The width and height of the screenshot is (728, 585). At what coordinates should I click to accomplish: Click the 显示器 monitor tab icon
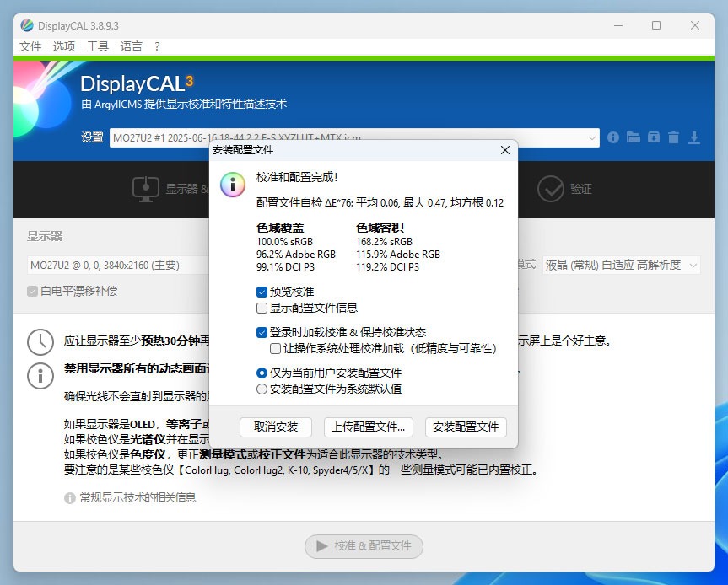coord(145,189)
